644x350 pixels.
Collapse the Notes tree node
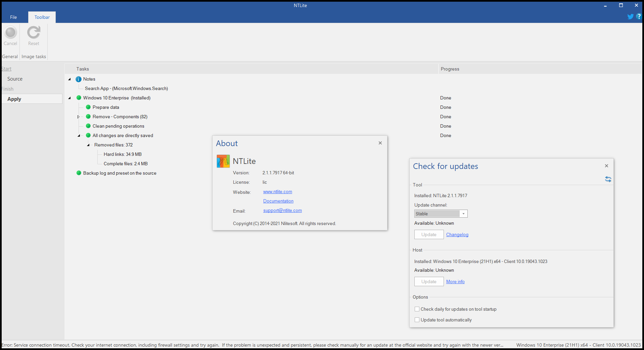coord(70,79)
